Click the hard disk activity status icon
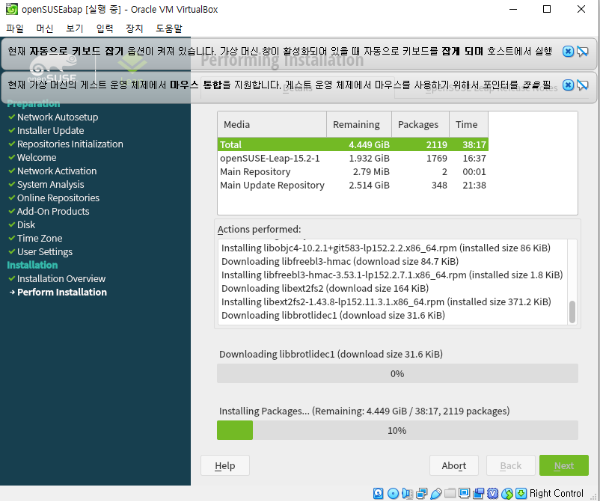The height and width of the screenshot is (501, 600). (x=378, y=493)
